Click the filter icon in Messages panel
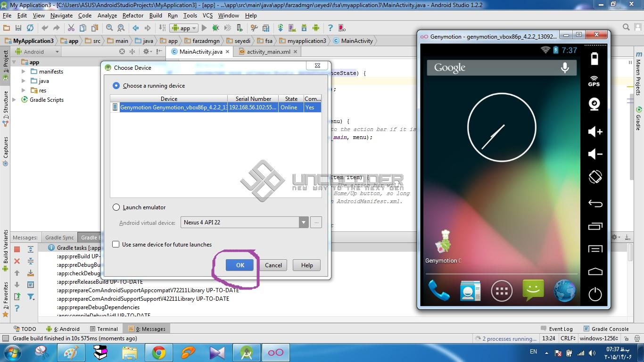Image resolution: width=644 pixels, height=362 pixels. point(31,296)
